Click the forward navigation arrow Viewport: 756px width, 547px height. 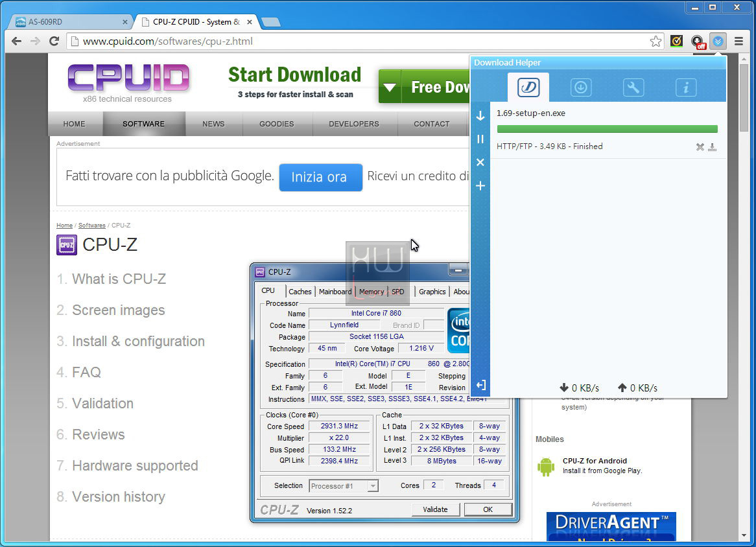click(x=35, y=41)
